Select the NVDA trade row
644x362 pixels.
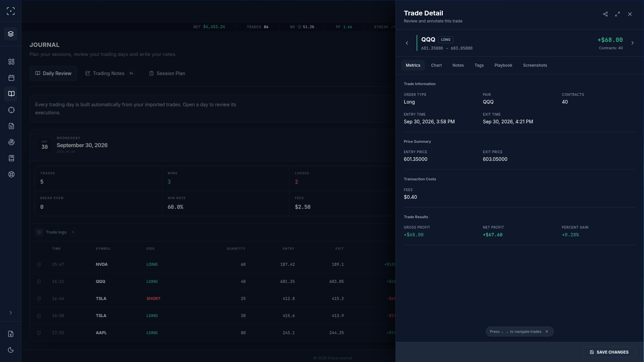click(213, 264)
